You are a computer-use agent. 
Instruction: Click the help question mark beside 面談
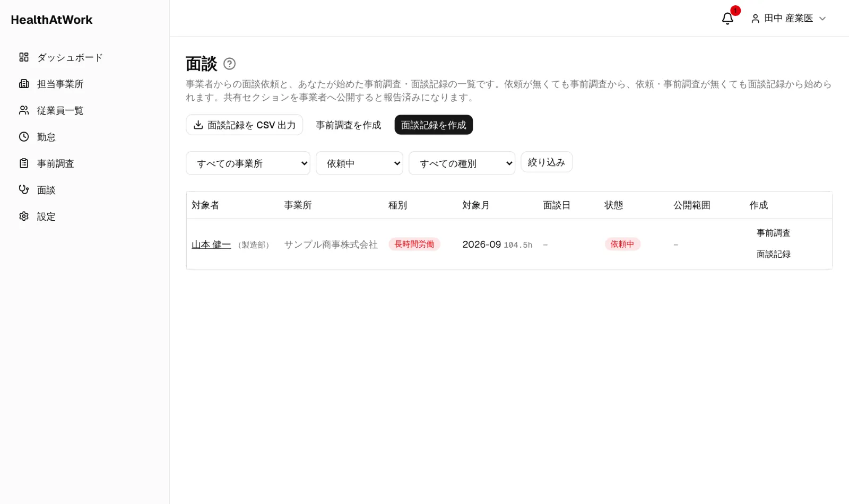tap(229, 64)
